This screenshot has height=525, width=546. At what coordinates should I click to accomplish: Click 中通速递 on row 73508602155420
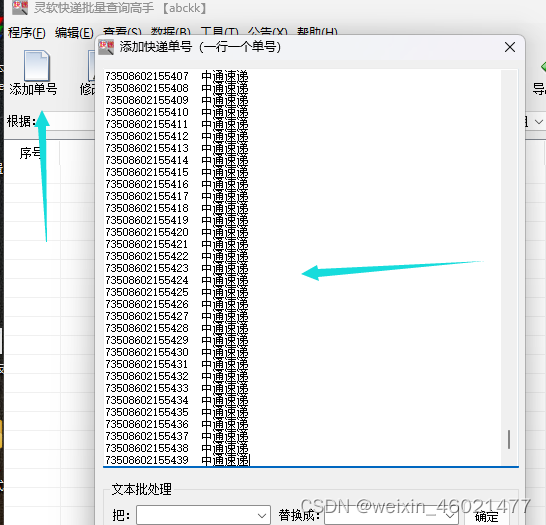coord(225,232)
